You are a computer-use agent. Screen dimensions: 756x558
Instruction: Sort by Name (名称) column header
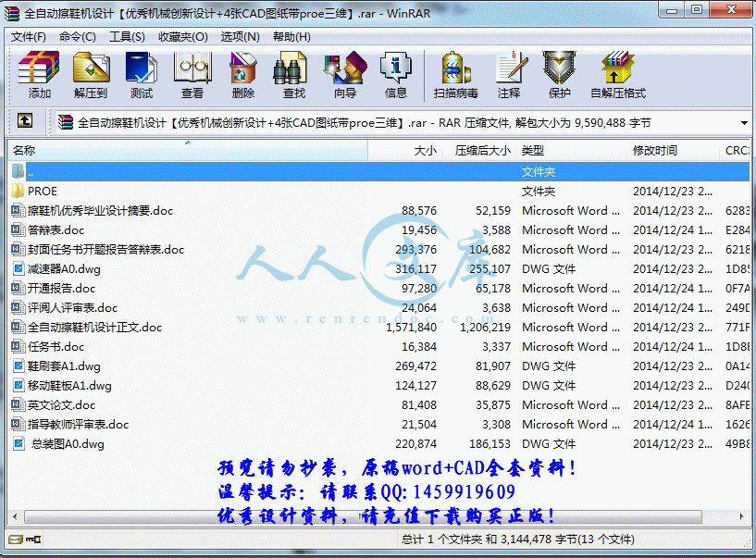[x=188, y=151]
